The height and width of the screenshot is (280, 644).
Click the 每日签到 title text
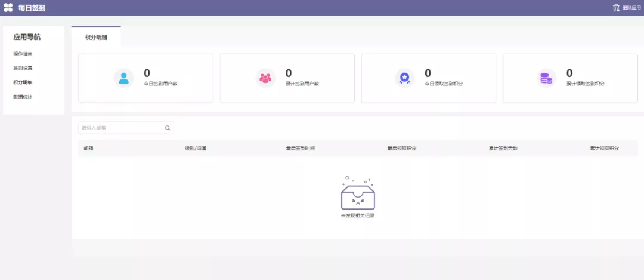coord(32,8)
